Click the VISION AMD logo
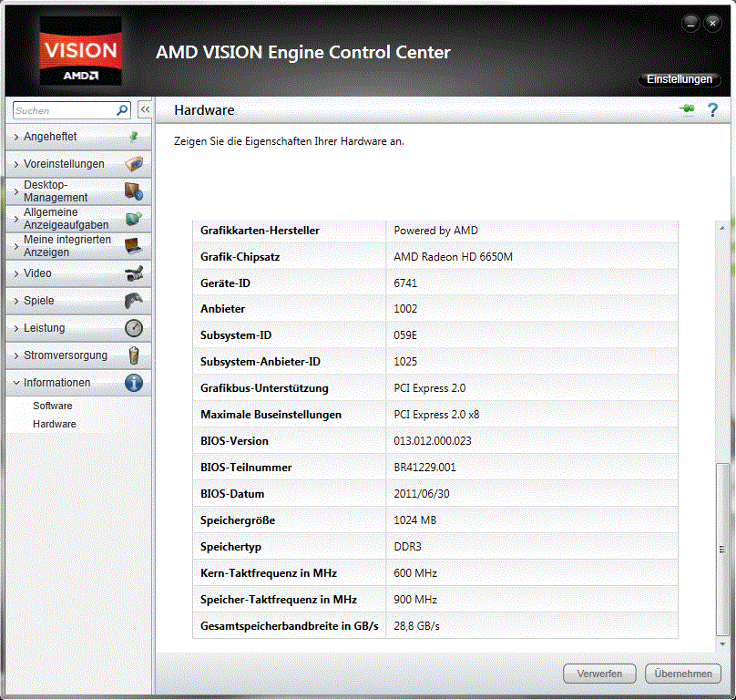 [x=81, y=51]
